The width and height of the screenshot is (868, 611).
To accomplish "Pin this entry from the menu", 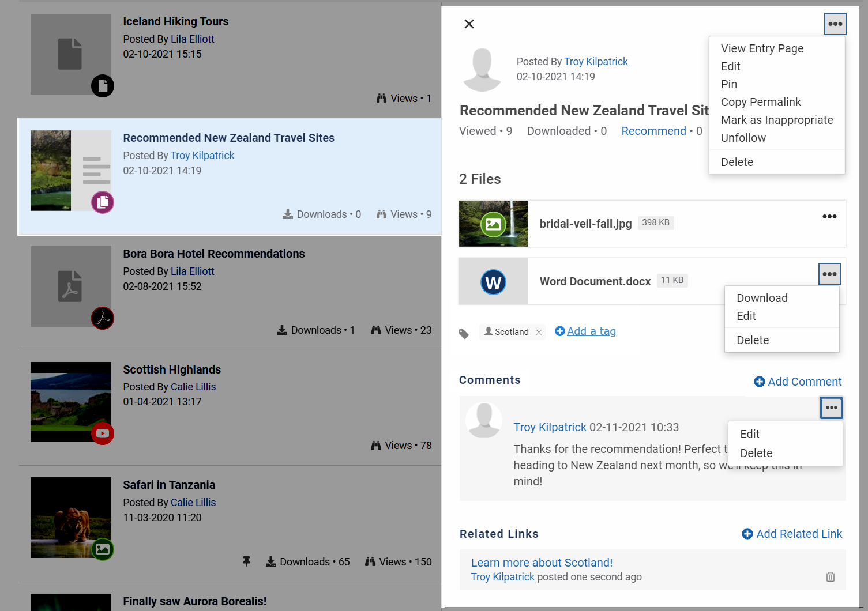I will tap(729, 84).
